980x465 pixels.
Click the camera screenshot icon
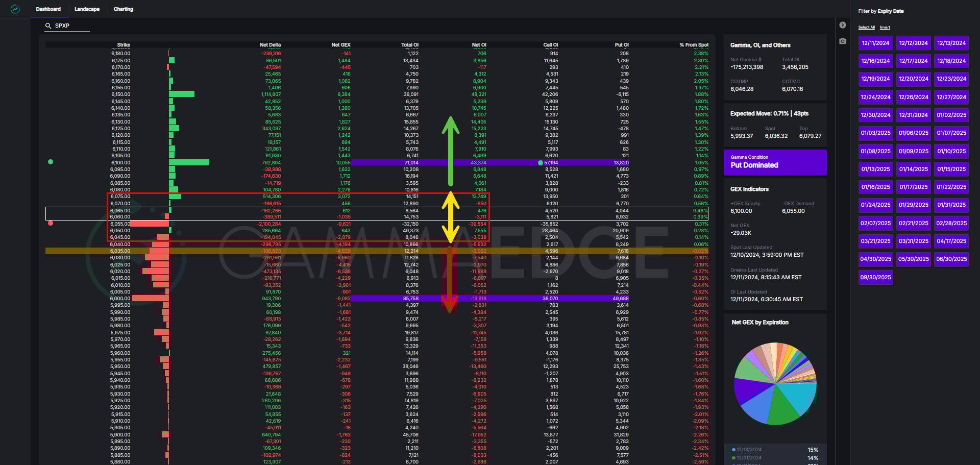click(843, 41)
